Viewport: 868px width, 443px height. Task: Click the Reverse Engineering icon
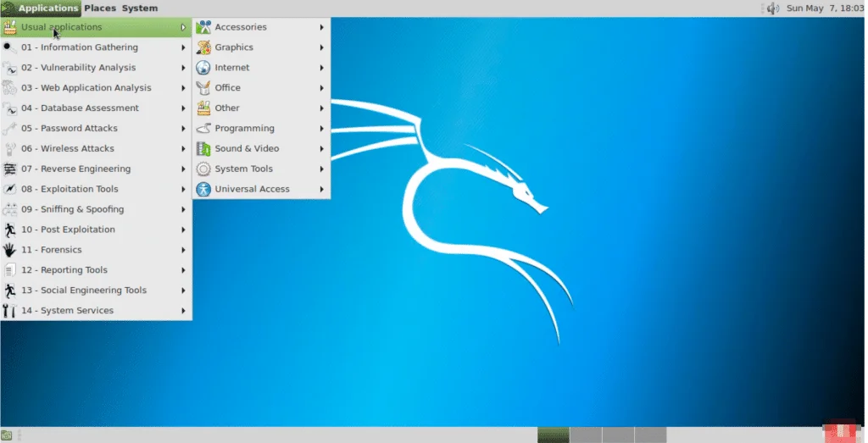pos(9,169)
